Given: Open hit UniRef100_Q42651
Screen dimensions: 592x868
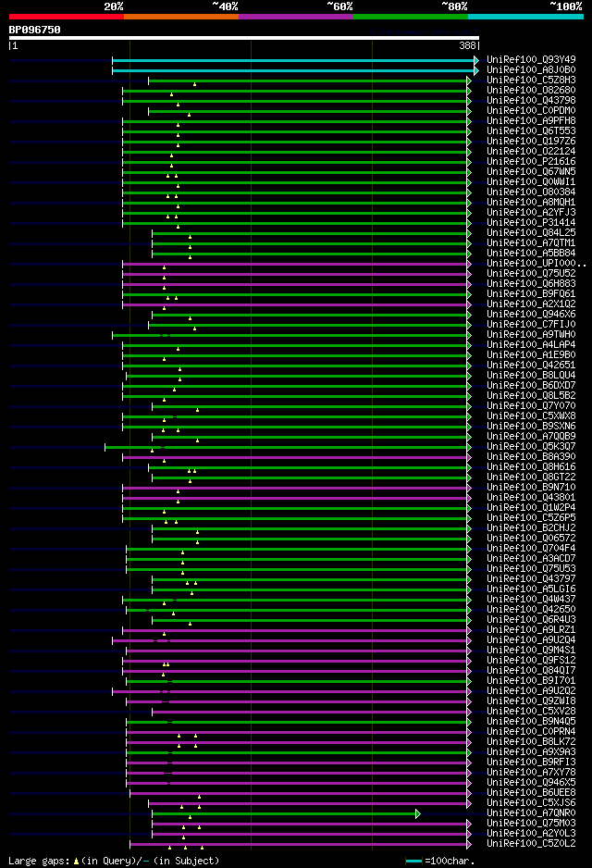Looking at the screenshot, I should pyautogui.click(x=531, y=365).
